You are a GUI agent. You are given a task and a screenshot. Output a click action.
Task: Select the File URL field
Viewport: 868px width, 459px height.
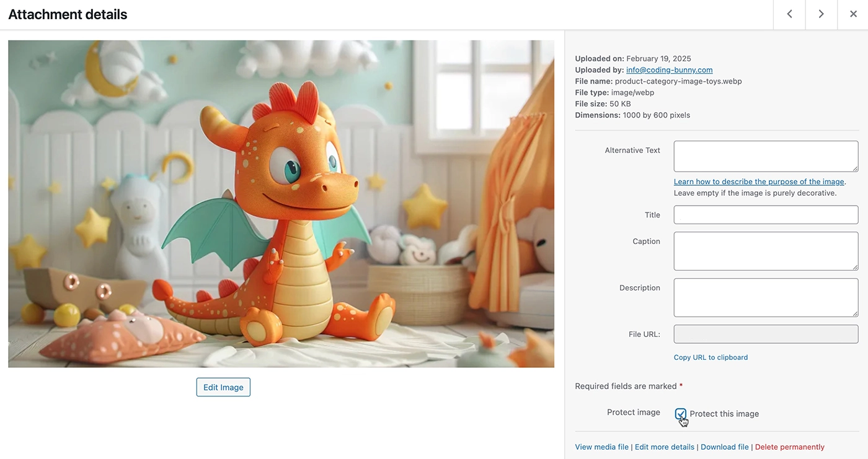pos(766,334)
